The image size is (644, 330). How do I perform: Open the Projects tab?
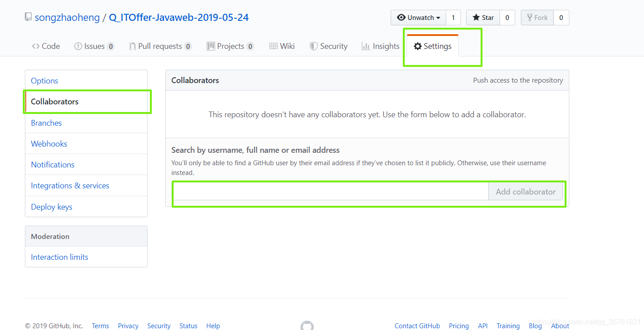point(230,46)
